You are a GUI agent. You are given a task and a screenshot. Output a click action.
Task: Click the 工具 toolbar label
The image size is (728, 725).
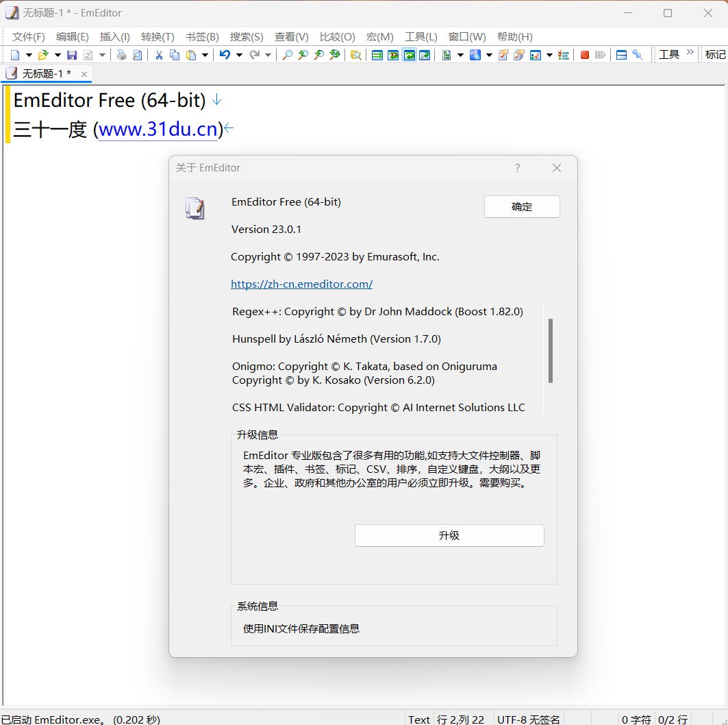669,55
